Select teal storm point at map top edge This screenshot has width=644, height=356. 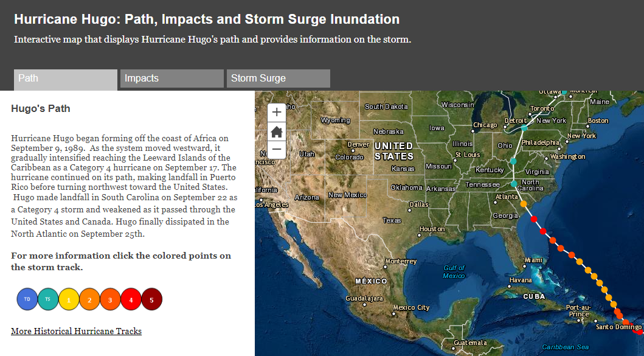(x=564, y=92)
